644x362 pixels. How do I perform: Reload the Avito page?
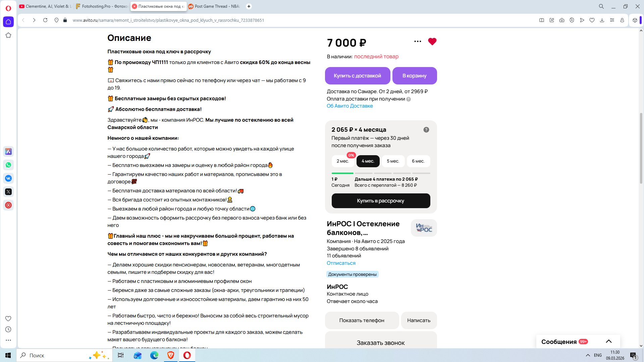45,20
